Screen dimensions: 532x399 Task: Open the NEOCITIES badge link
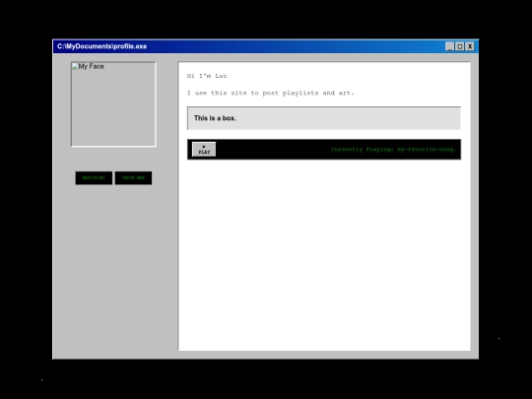pos(94,177)
